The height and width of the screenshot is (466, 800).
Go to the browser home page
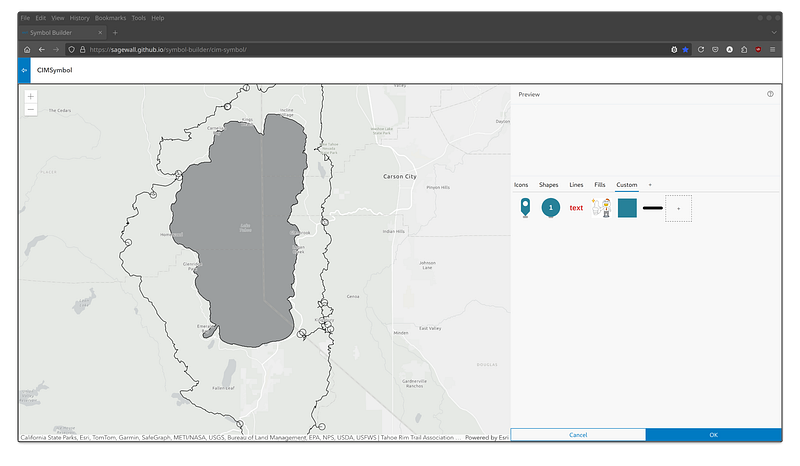[27, 50]
